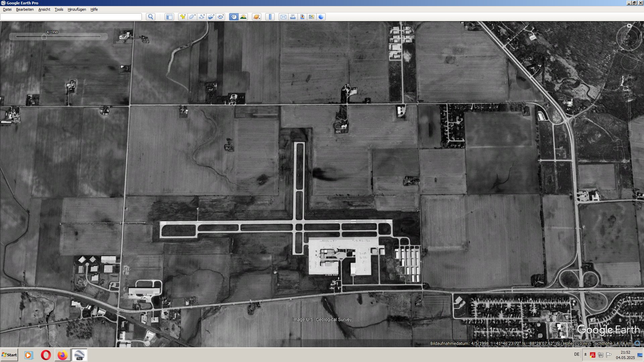Open the Hinzufügen menu

click(x=77, y=9)
